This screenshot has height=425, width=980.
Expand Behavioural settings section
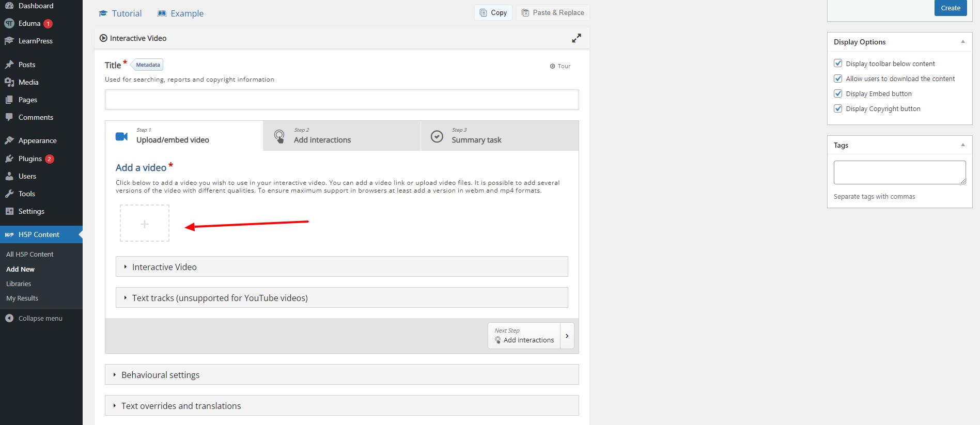tap(342, 375)
